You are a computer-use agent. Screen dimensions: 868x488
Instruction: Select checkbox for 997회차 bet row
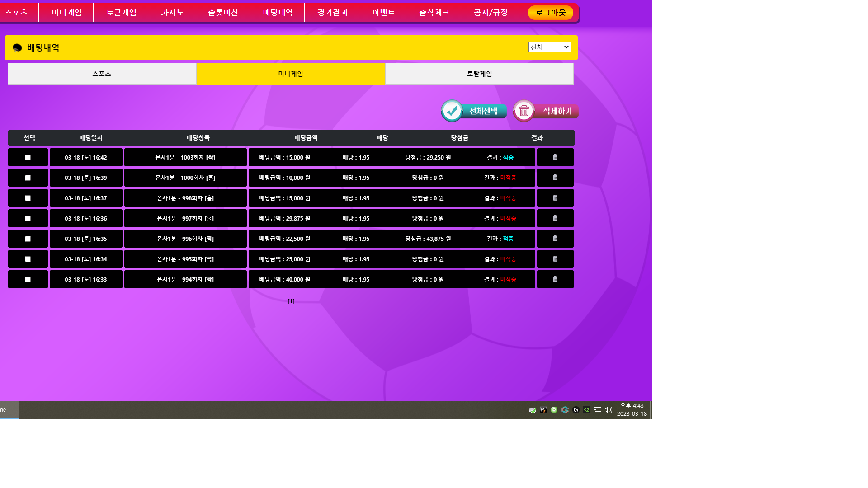28,219
